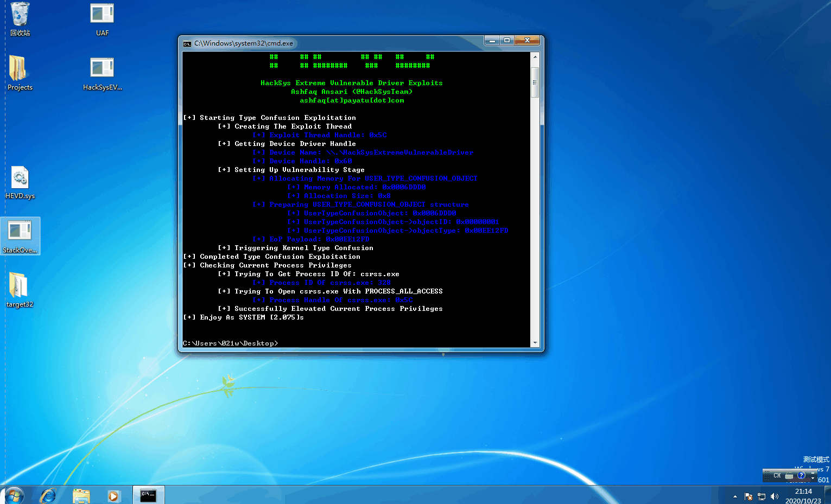Viewport: 831px width, 504px height.
Task: Click 'Allocating Memory For USER_TYPE_CONFUSION_OBJECT' line
Action: tap(365, 178)
